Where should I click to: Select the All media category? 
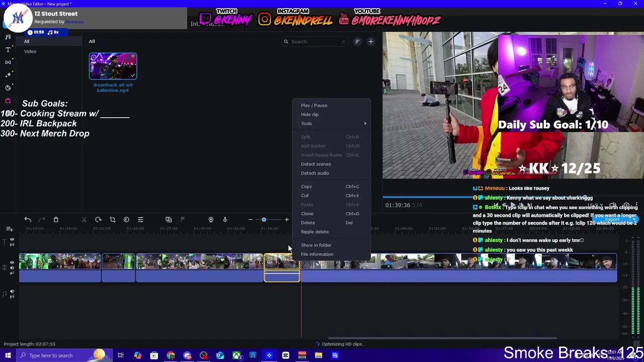[x=49, y=41]
